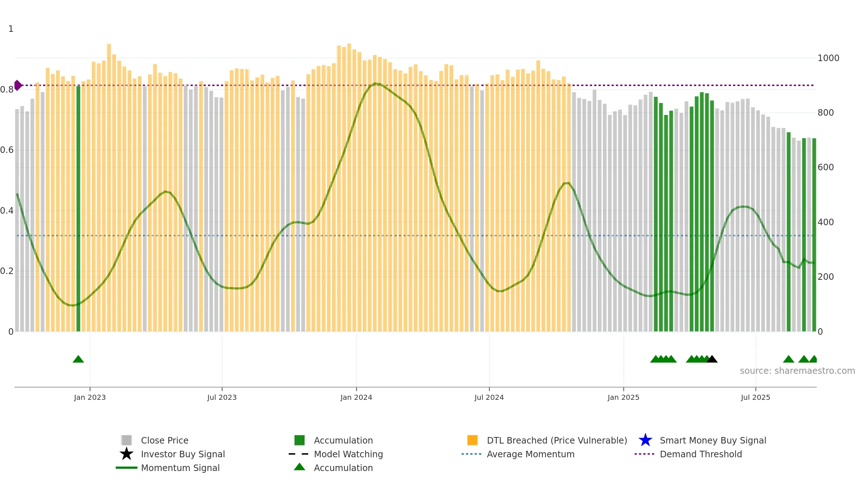Click the Close Price legend label

pos(165,440)
